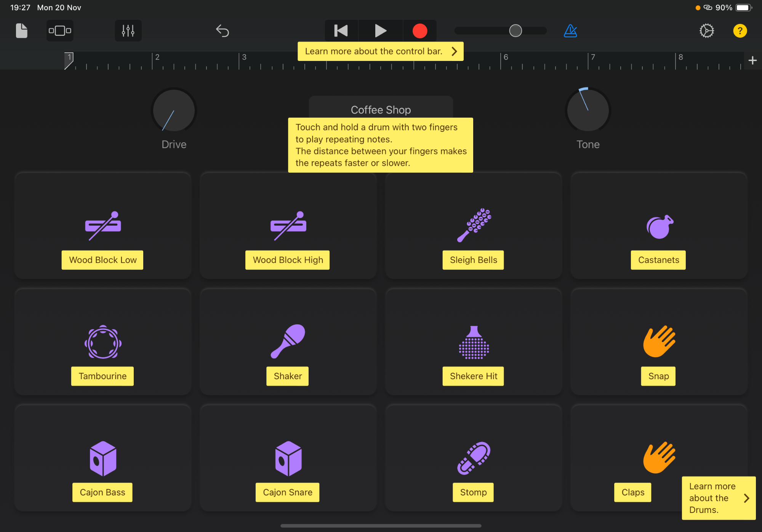Tap the Tambourine pad icon
This screenshot has height=532, width=762.
click(x=103, y=342)
